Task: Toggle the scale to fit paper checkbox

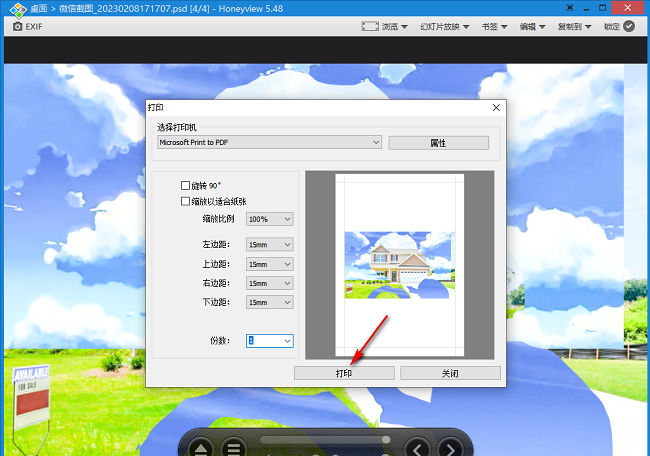Action: pyautogui.click(x=185, y=201)
